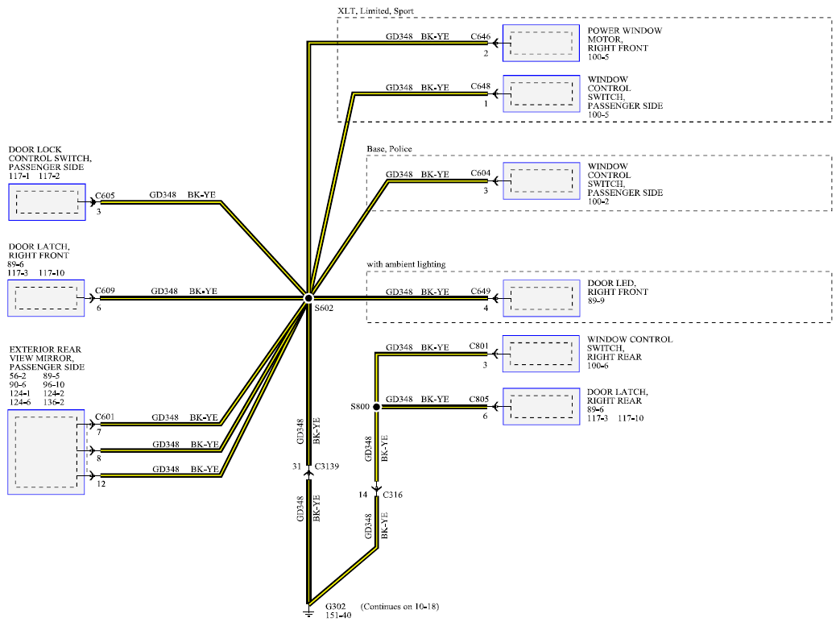Click page reference 151-40 below G302
Viewport: 840px width, 626px height.
coord(338,616)
